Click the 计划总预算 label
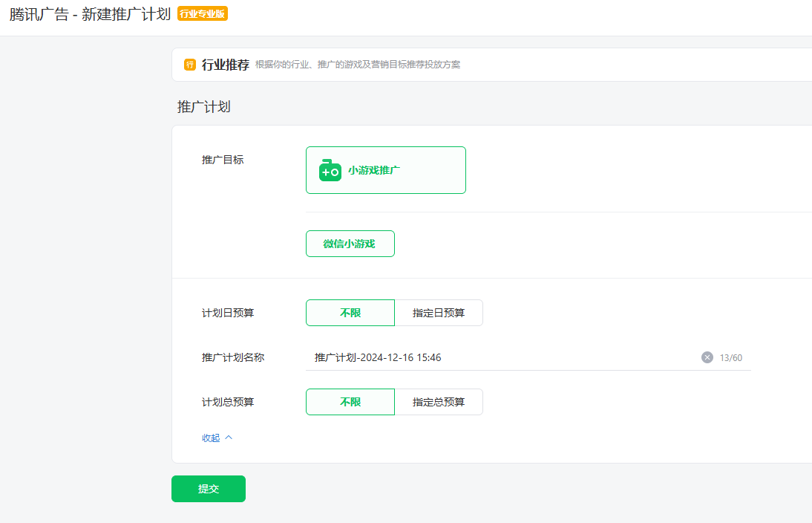Image resolution: width=812 pixels, height=523 pixels. pos(228,402)
